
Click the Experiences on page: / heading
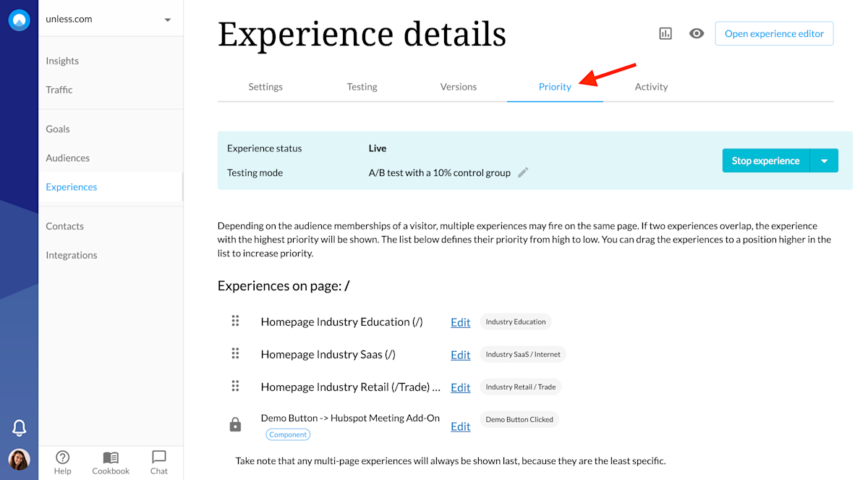[x=284, y=286]
